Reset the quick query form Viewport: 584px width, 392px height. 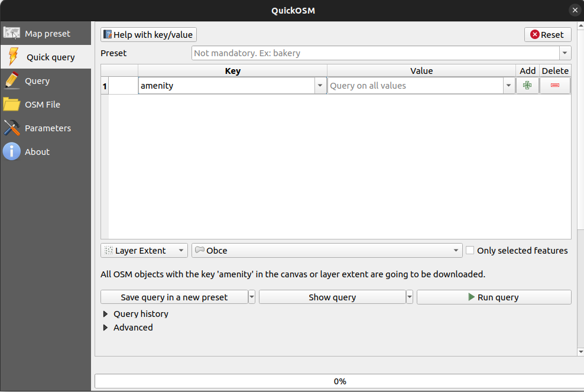click(x=547, y=35)
